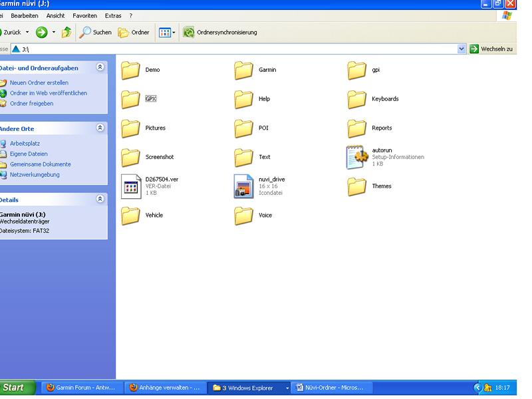Image resolution: width=532 pixels, height=399 pixels.
Task: Open the Voice folder
Action: [x=253, y=215]
